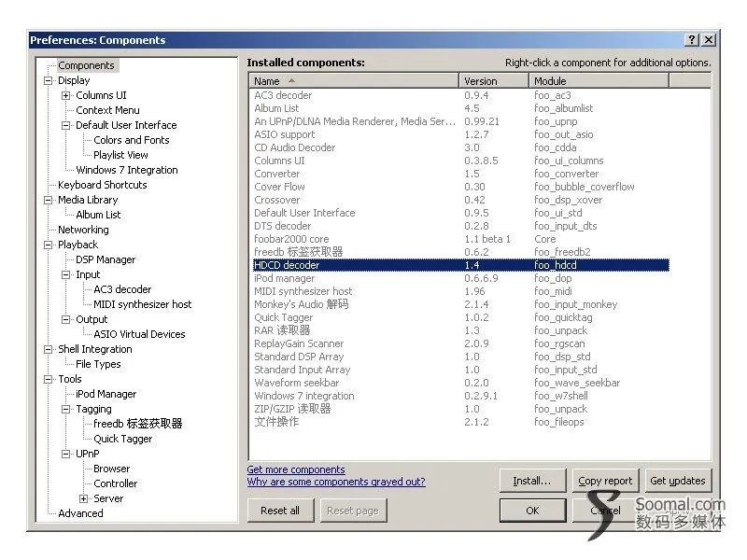
Task: Collapse the Input tree node
Action: coord(65,274)
